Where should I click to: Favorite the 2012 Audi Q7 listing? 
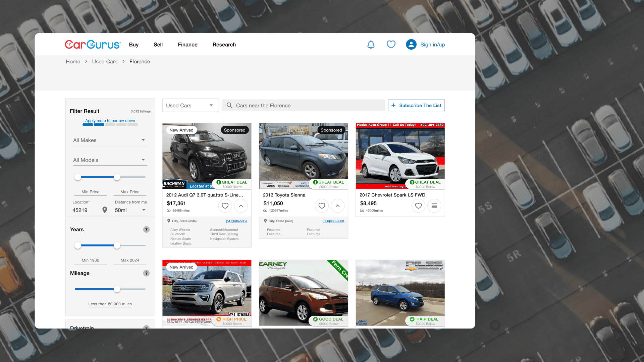[x=225, y=206]
